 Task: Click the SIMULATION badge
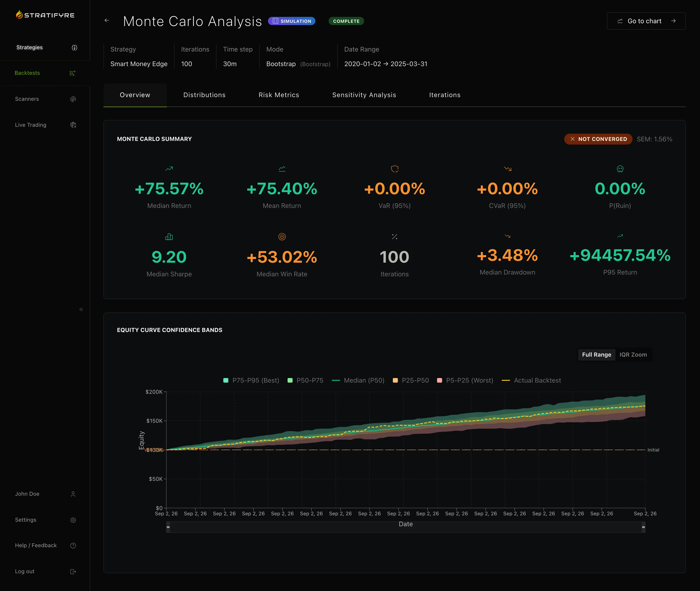click(292, 21)
